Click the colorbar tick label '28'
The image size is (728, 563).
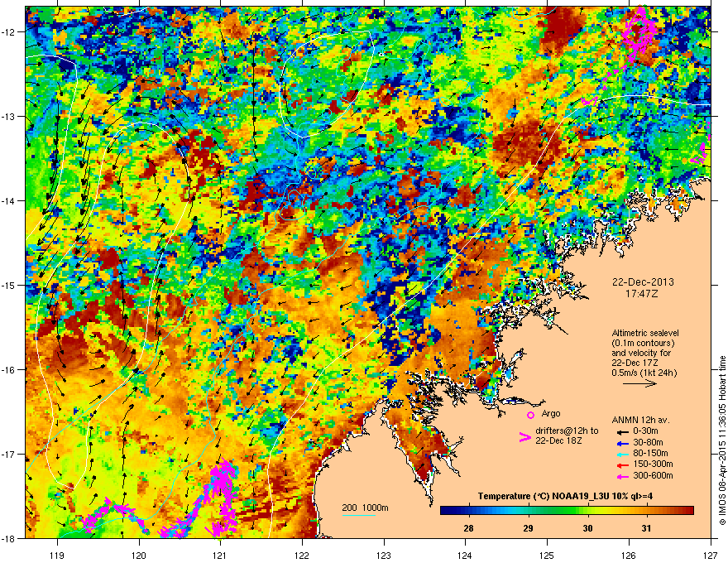(469, 528)
